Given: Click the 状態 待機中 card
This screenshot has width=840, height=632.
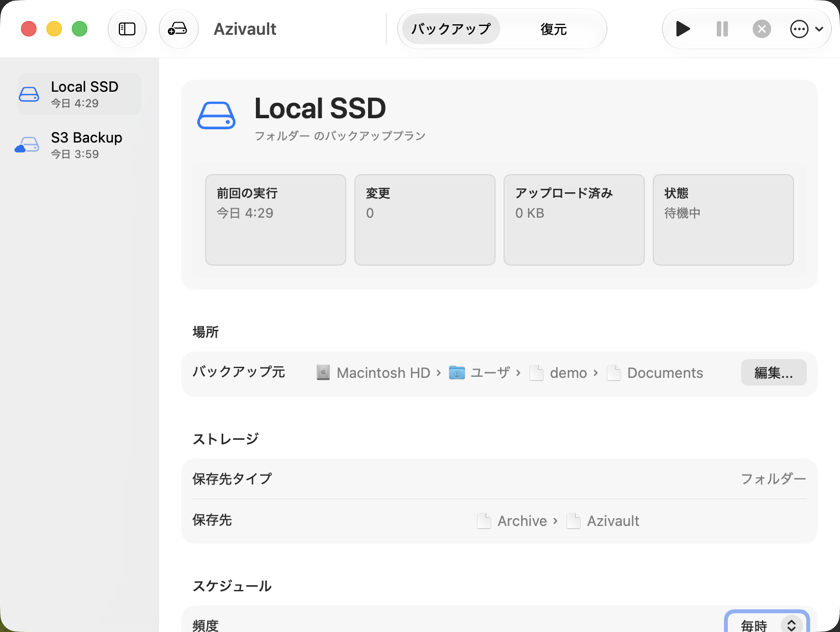Looking at the screenshot, I should pos(723,220).
